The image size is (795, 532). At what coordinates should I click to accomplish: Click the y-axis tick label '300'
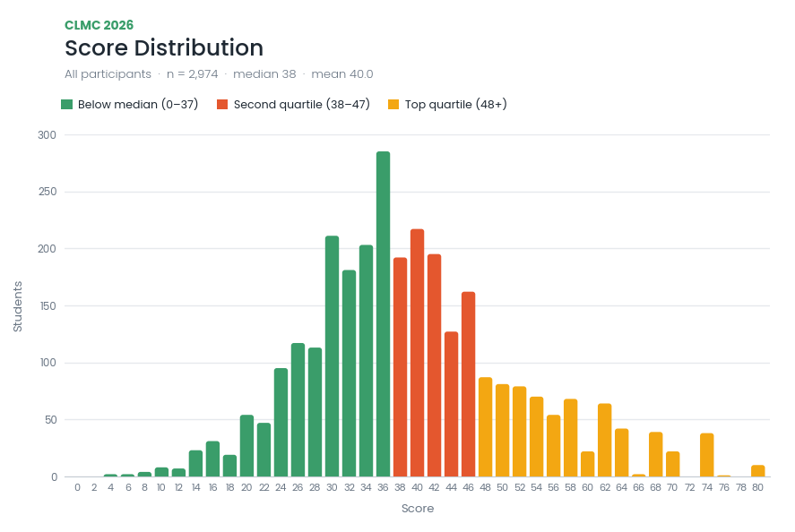click(x=47, y=134)
